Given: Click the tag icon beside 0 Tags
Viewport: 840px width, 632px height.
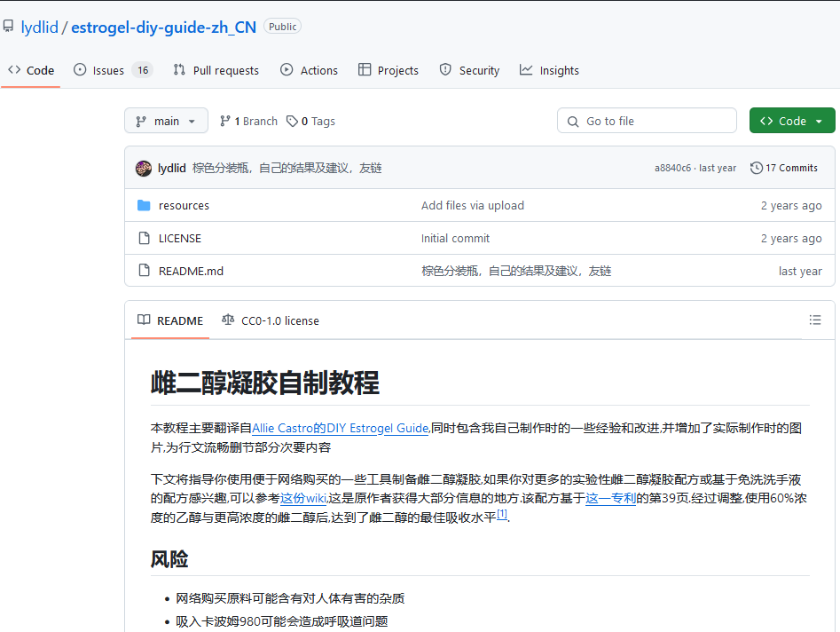Looking at the screenshot, I should tap(292, 121).
